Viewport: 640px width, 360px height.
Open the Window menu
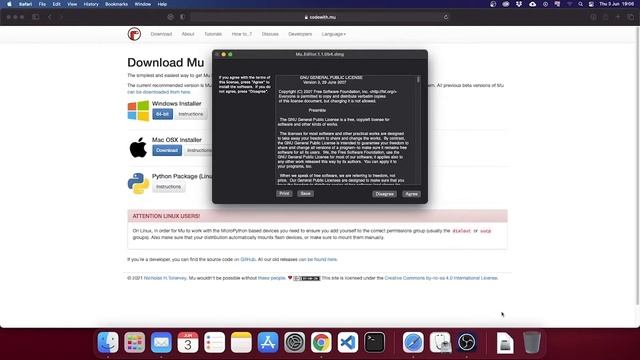point(142,4)
